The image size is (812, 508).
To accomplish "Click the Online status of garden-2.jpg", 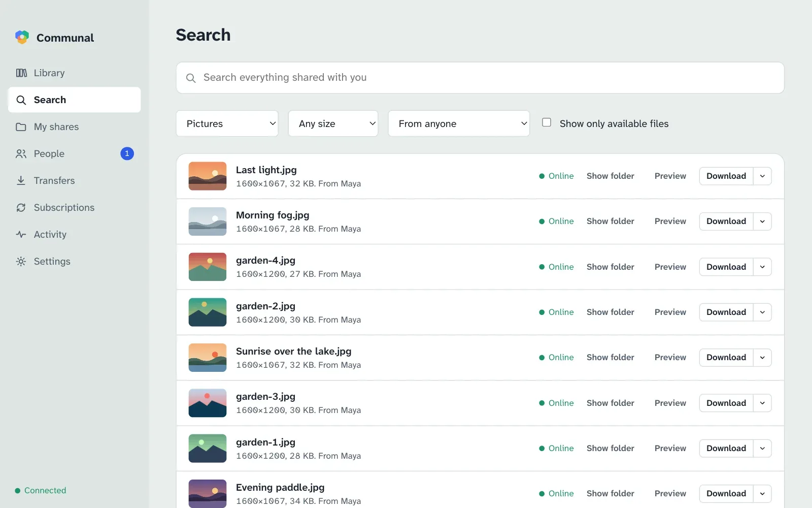I will tap(556, 312).
